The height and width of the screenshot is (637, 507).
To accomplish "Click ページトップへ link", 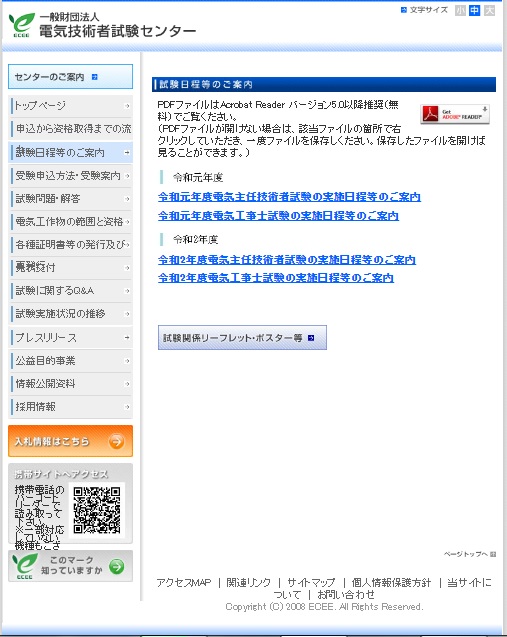I will [x=469, y=554].
